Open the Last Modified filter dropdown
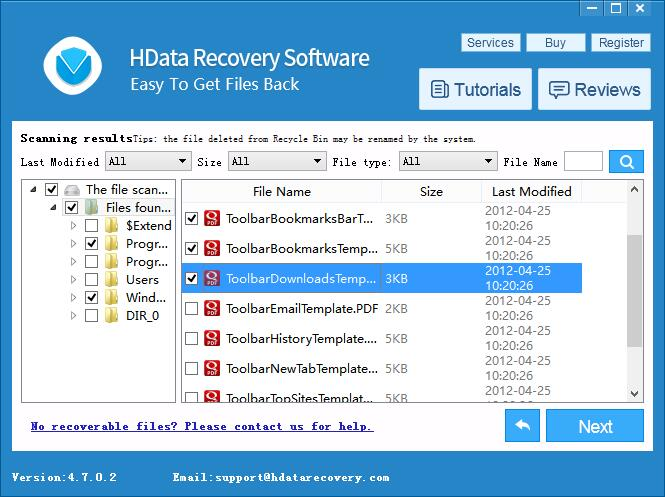 pyautogui.click(x=148, y=161)
